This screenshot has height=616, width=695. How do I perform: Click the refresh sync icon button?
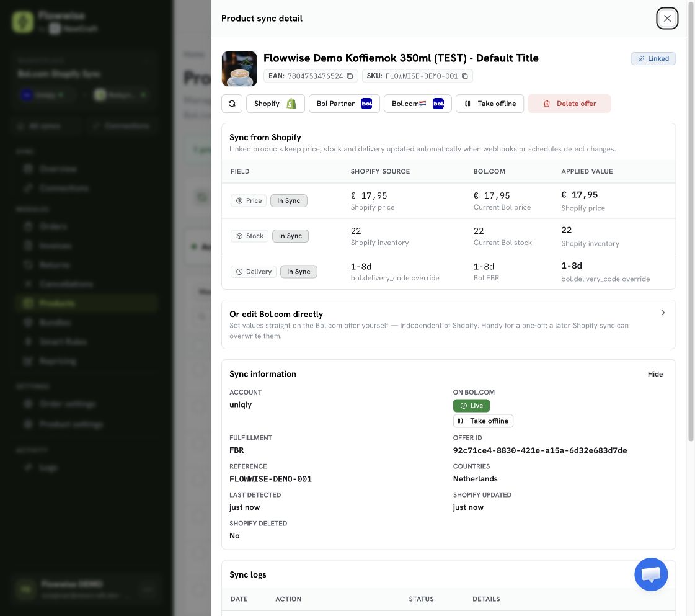click(x=232, y=104)
